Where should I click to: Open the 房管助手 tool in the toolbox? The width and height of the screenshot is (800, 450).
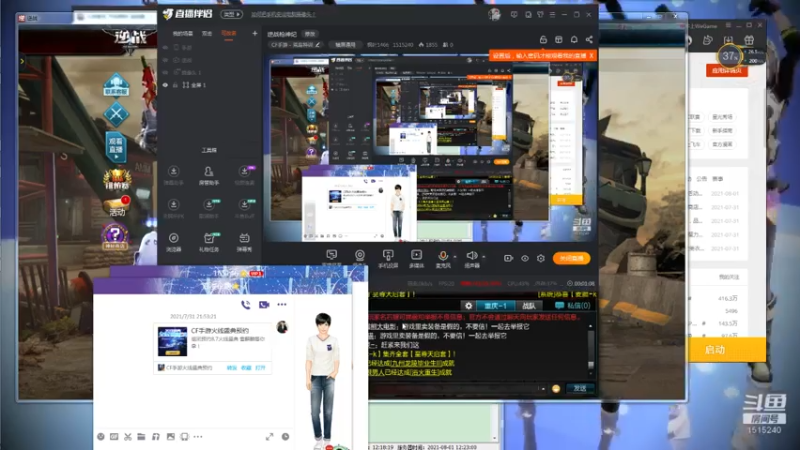pyautogui.click(x=209, y=175)
